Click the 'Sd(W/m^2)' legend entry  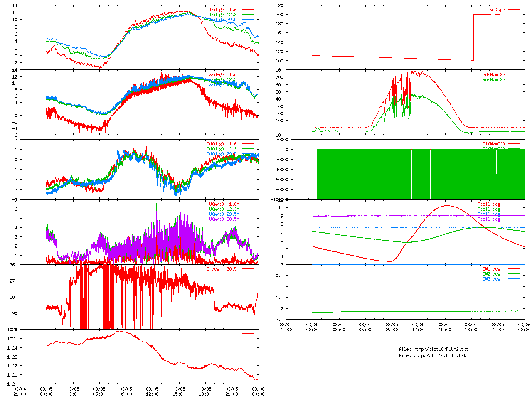(x=494, y=75)
